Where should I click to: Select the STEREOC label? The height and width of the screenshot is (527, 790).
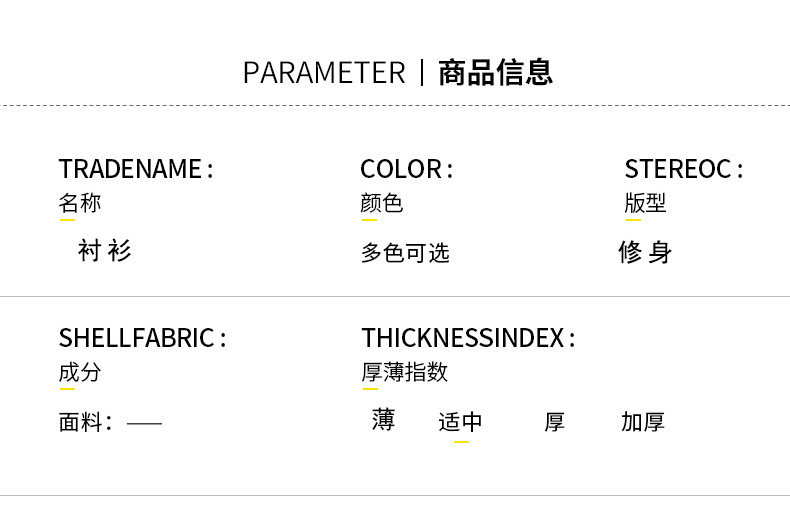pyautogui.click(x=684, y=169)
